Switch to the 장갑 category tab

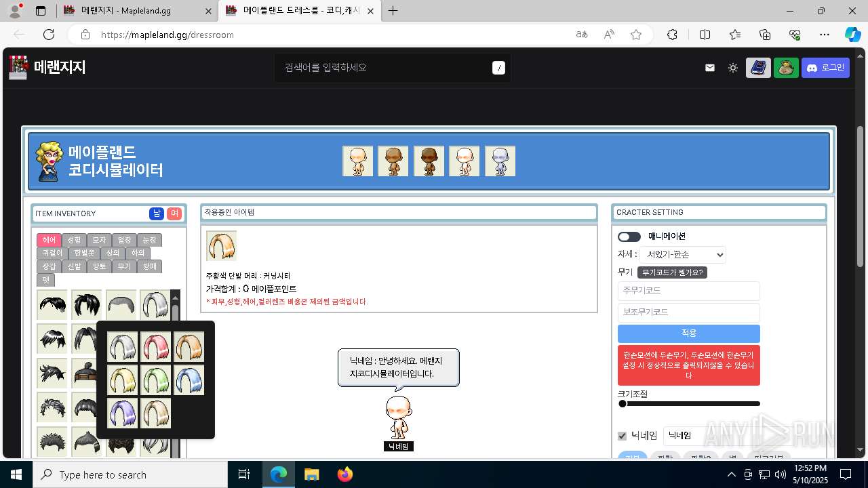(x=49, y=266)
